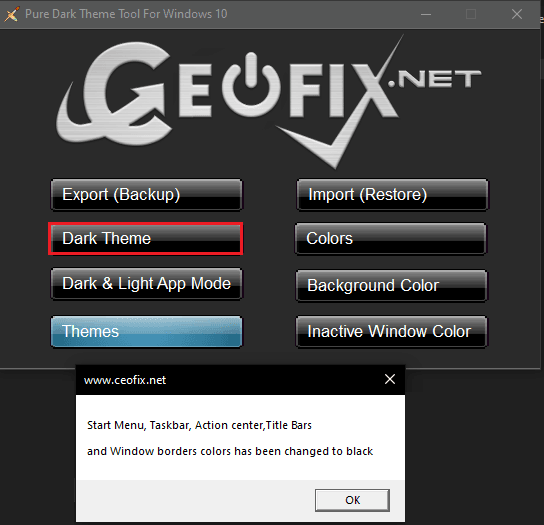Click the "changed to black" message line
Screen dimensions: 544x525
pyautogui.click(x=230, y=451)
